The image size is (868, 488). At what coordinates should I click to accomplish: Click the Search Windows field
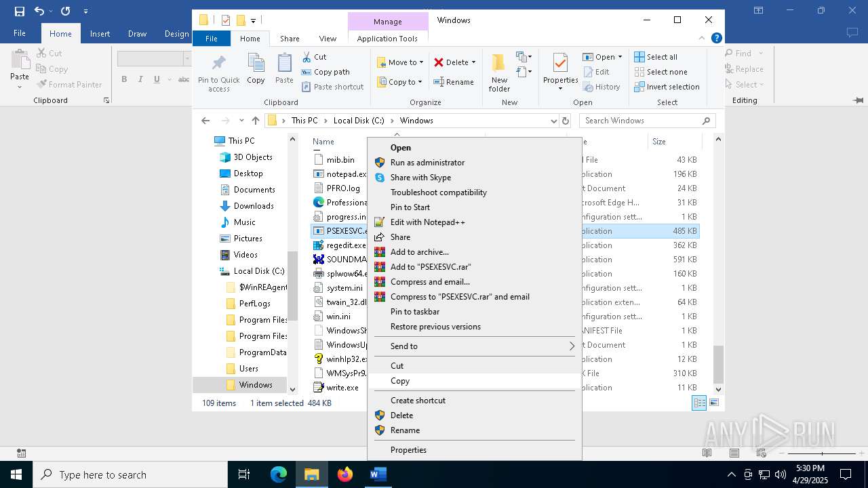coord(642,121)
